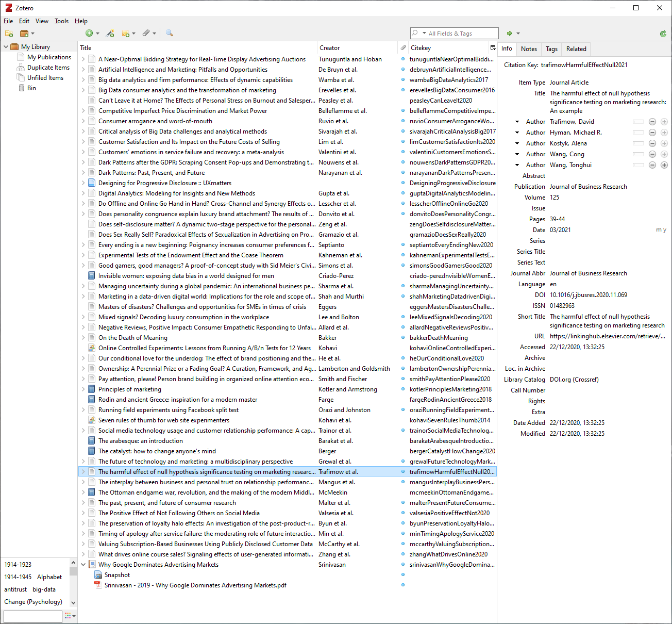Click the New Note toolbar icon

125,34
